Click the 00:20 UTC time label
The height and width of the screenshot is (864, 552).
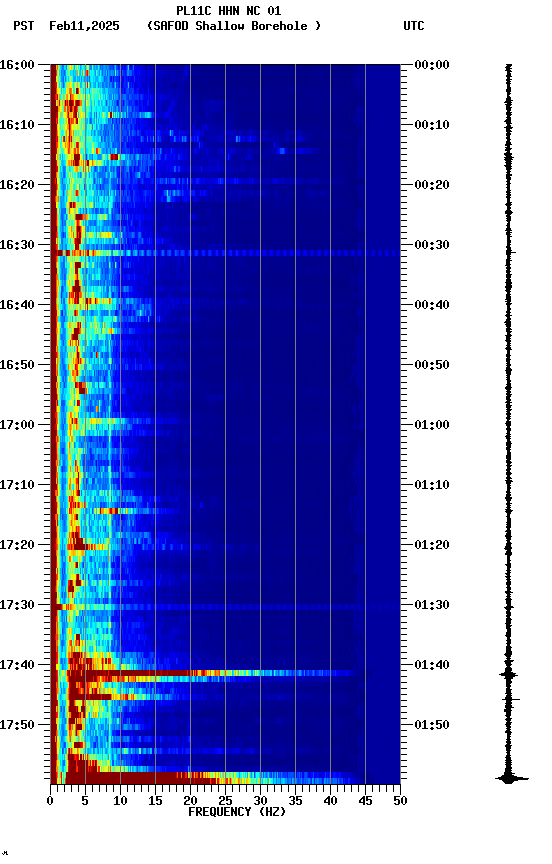(x=432, y=185)
